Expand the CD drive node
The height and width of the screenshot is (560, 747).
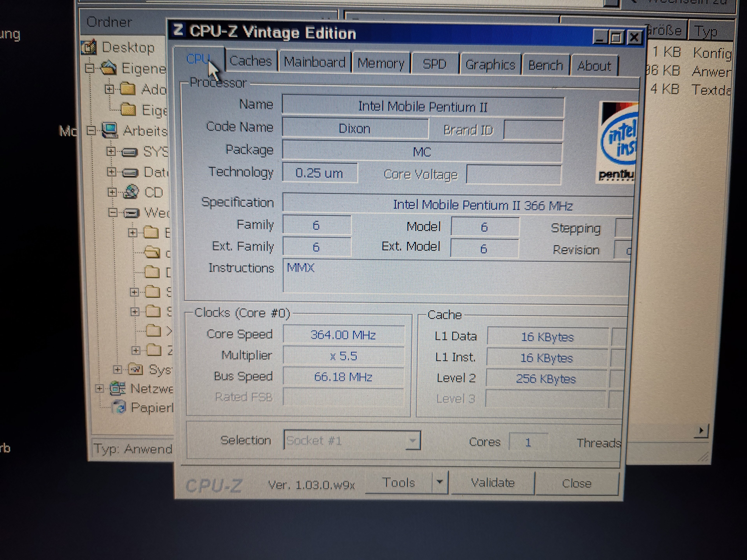click(x=112, y=192)
